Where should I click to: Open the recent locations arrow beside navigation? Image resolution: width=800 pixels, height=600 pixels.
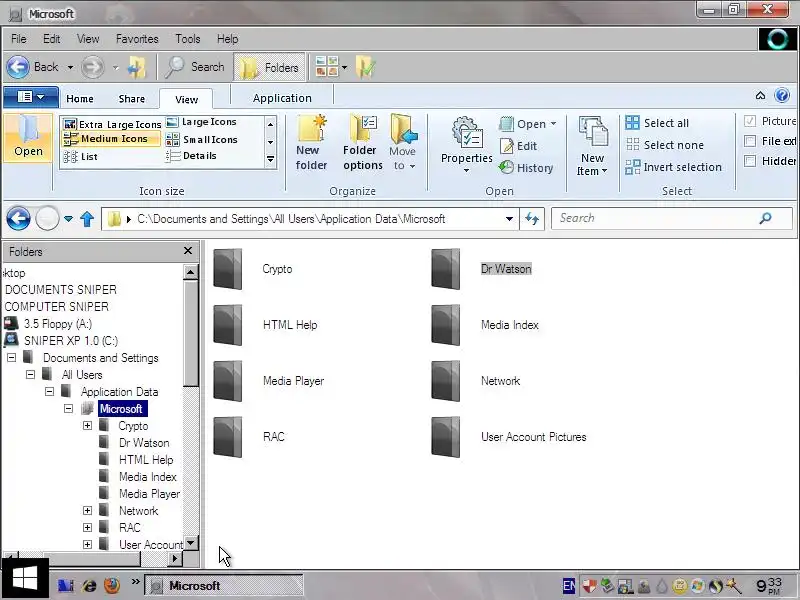point(68,219)
